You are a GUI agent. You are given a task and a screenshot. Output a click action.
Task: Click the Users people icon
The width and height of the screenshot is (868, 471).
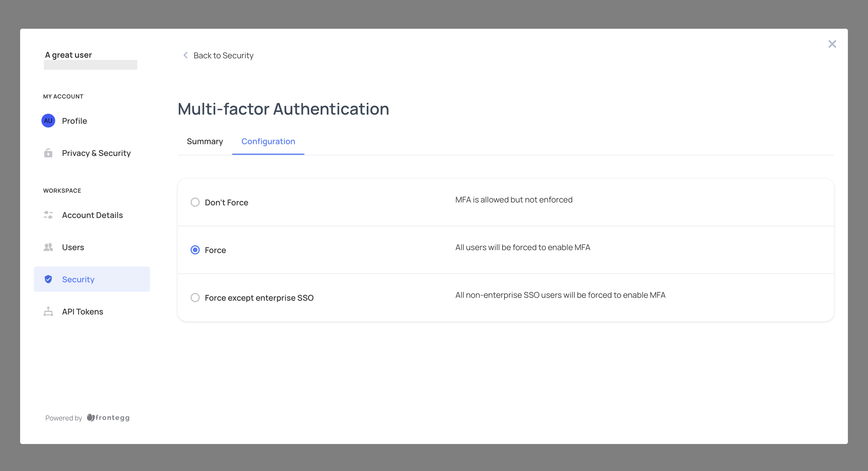click(x=48, y=247)
